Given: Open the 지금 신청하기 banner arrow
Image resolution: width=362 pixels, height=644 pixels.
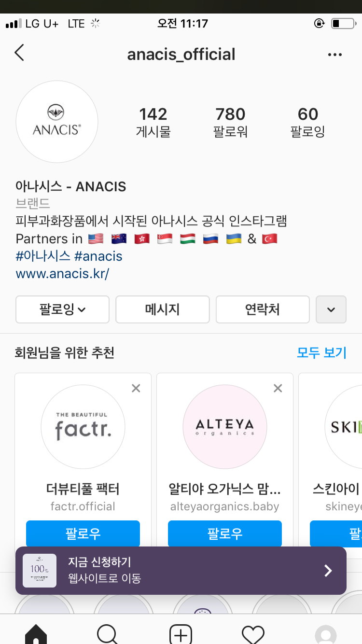Looking at the screenshot, I should [x=328, y=571].
